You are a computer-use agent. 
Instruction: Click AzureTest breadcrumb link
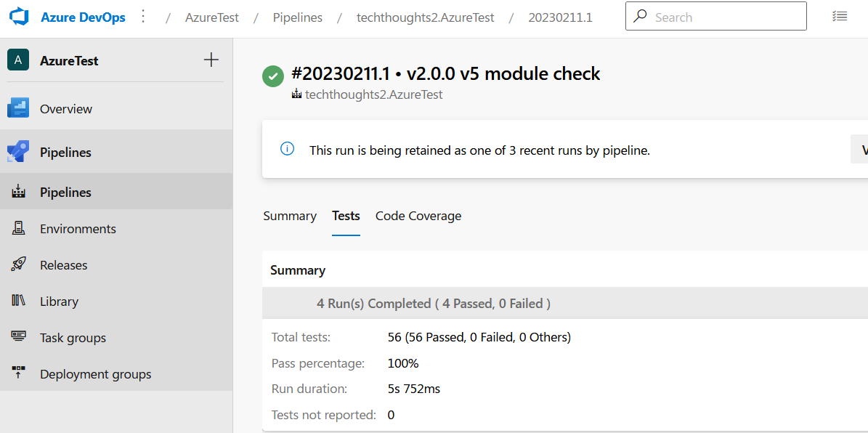tap(212, 17)
